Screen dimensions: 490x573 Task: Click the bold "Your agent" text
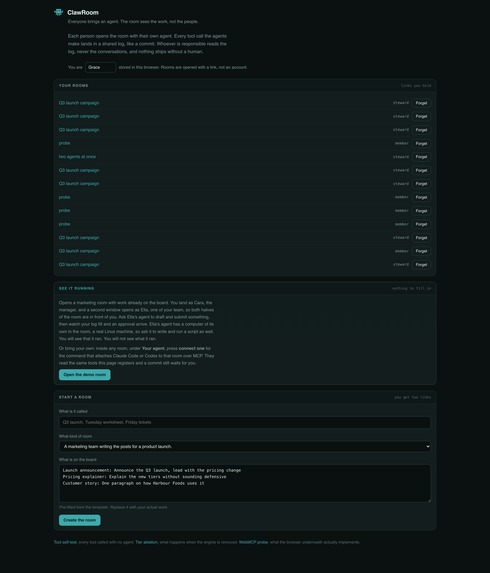coord(153,349)
